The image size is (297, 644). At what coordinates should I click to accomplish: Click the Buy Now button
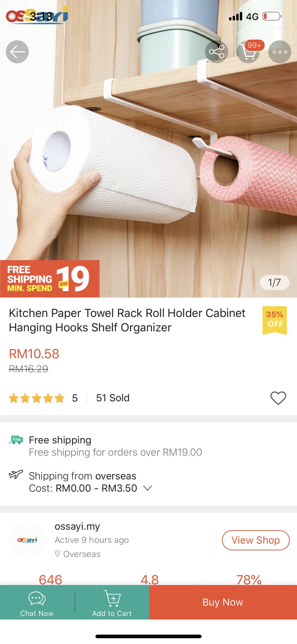223,602
